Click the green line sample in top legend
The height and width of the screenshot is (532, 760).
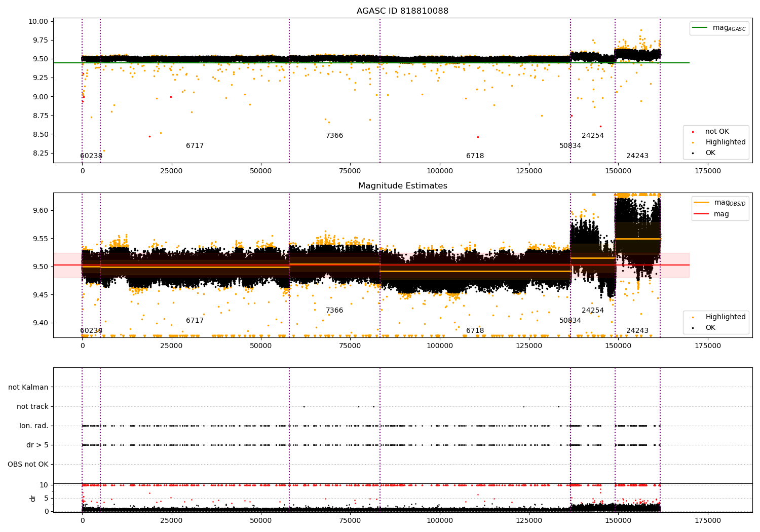[699, 28]
